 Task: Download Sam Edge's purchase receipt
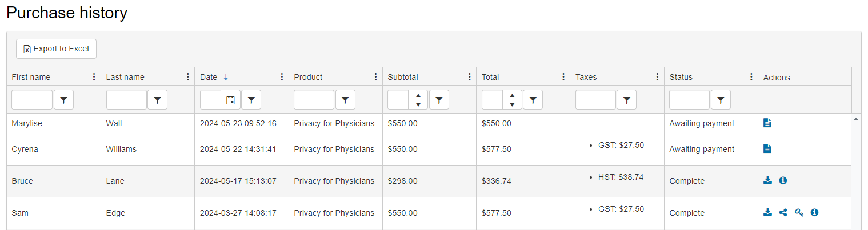[x=767, y=212]
